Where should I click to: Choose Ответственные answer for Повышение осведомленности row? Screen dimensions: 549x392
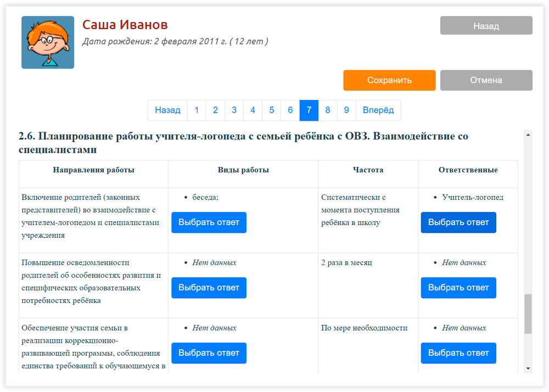[x=458, y=288]
